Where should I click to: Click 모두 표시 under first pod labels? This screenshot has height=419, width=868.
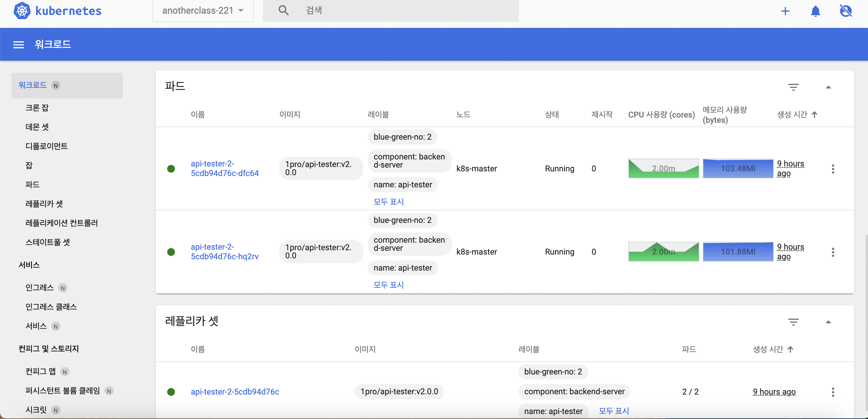[389, 202]
